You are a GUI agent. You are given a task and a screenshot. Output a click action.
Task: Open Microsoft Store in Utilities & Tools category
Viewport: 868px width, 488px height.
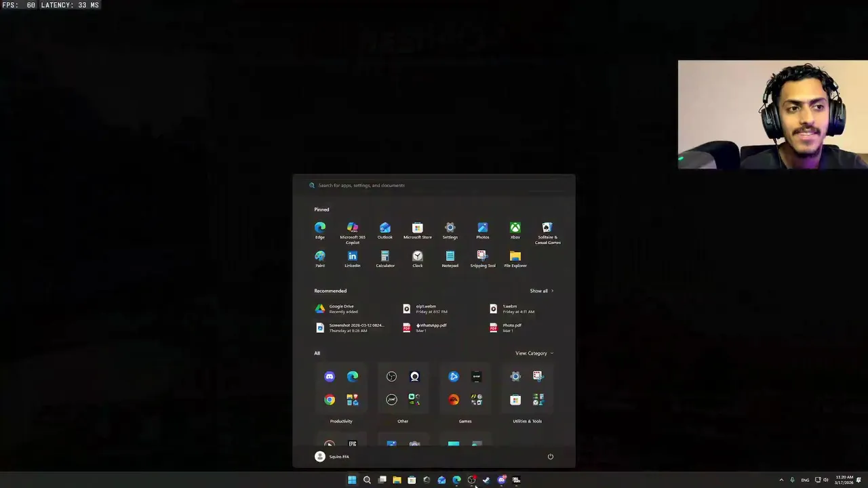pos(515,400)
